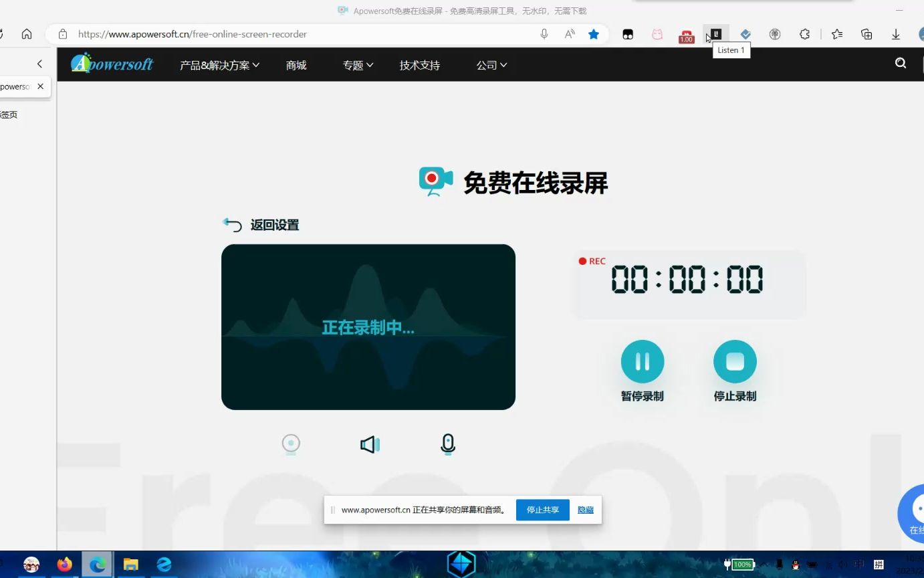The width and height of the screenshot is (924, 578).
Task: Collapse the vertical tabs pane chevron
Action: coord(39,64)
